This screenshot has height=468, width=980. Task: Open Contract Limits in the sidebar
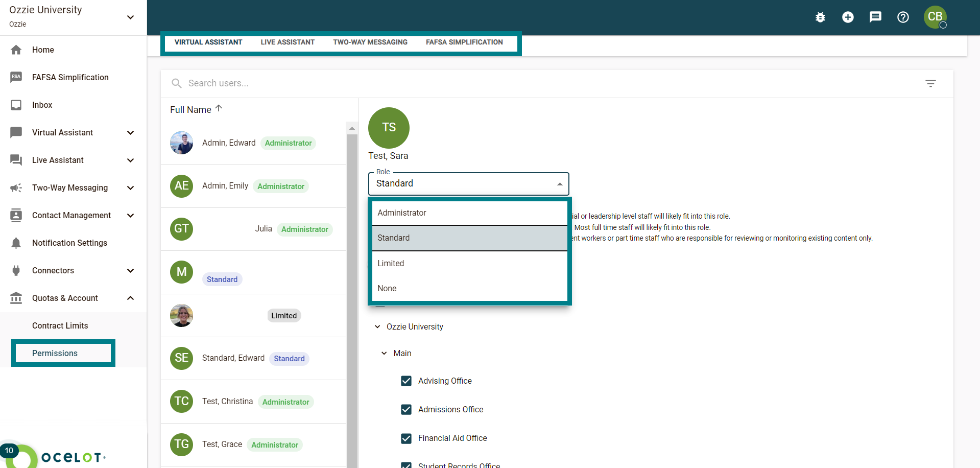pyautogui.click(x=60, y=325)
